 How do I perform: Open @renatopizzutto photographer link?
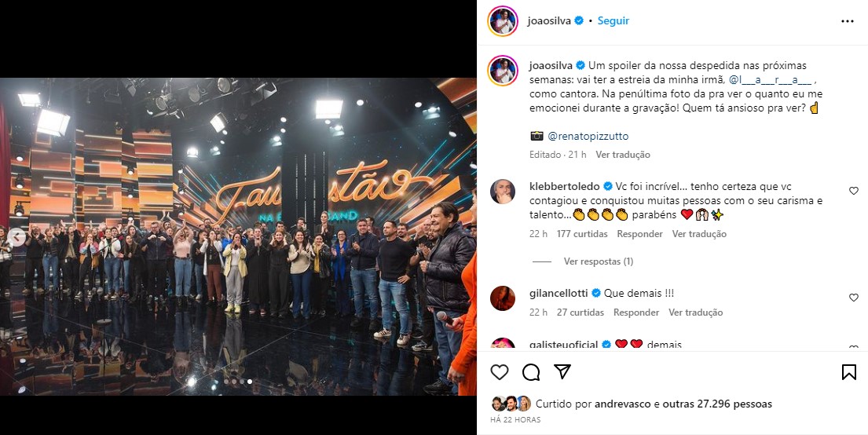(588, 136)
